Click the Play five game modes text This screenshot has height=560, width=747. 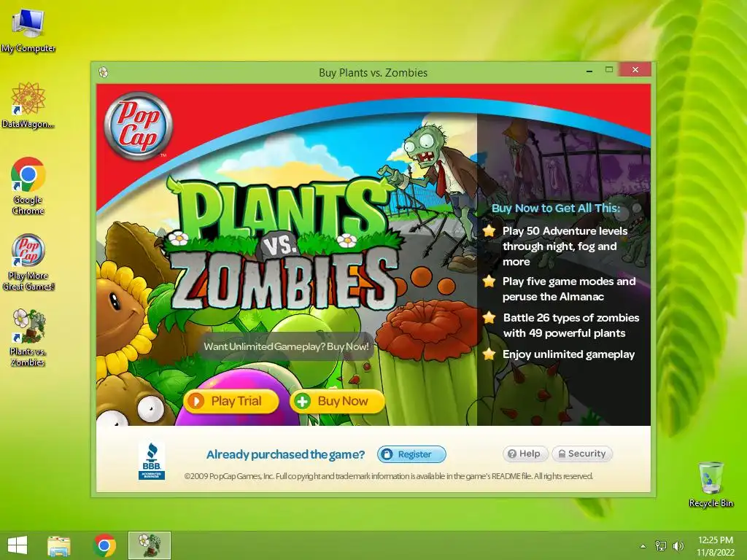569,289
